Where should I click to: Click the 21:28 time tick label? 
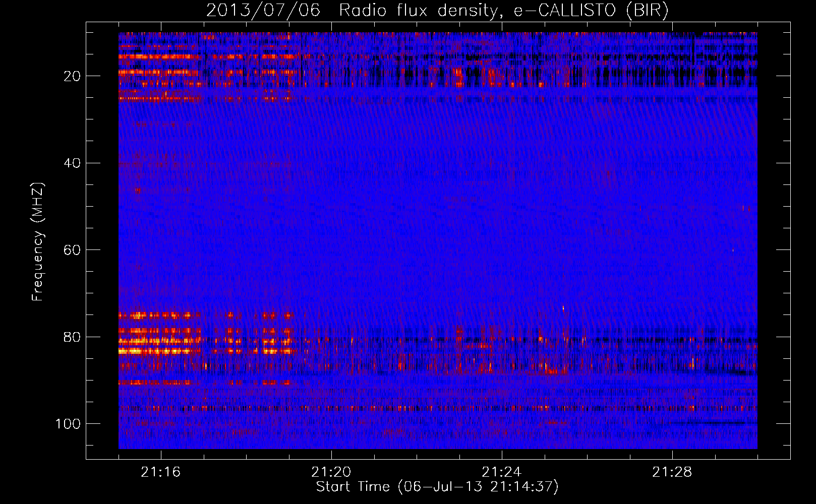672,472
